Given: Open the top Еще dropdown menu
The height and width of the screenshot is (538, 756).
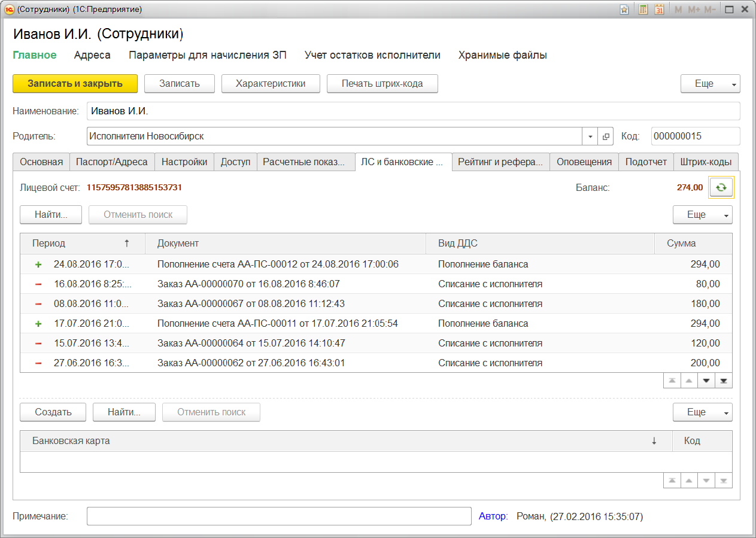Looking at the screenshot, I should tap(710, 84).
